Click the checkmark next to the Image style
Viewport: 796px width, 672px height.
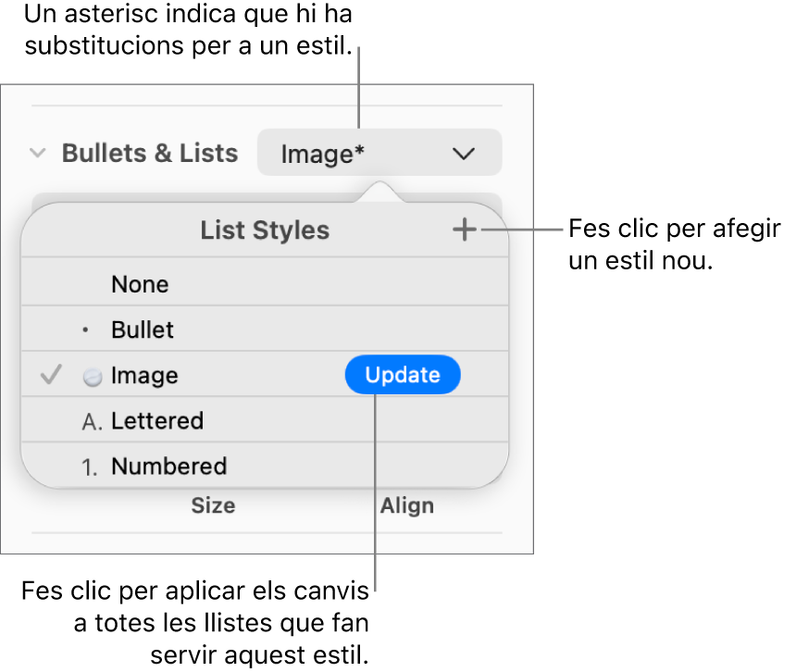pos(49,375)
